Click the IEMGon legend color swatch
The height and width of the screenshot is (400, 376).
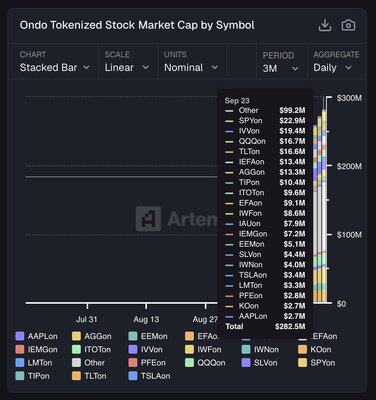(x=20, y=349)
